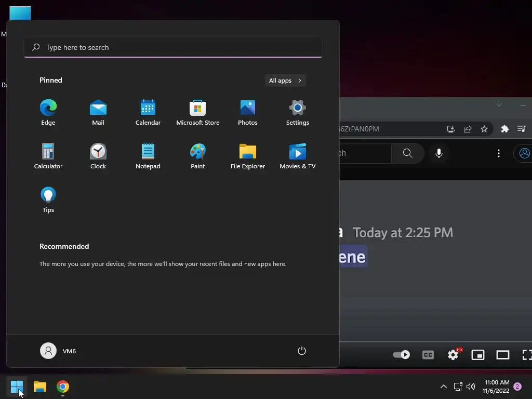This screenshot has height=399, width=532.
Task: Switch to Chrome from the taskbar
Action: click(x=63, y=387)
